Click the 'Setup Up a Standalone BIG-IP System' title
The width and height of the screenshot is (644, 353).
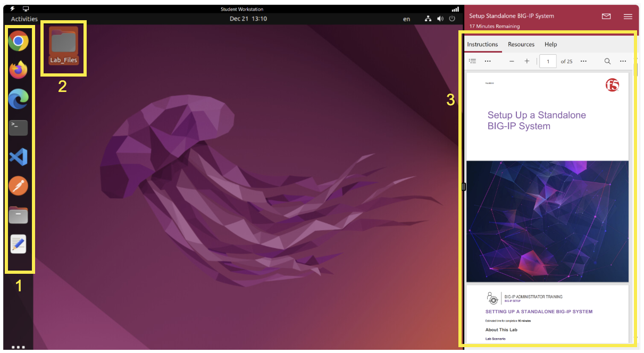click(537, 121)
